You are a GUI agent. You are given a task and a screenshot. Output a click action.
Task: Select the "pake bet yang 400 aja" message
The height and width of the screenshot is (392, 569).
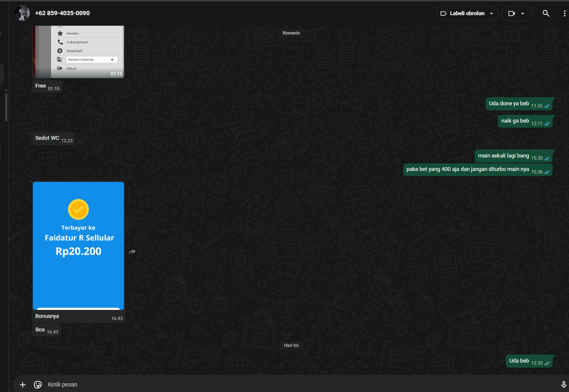pyautogui.click(x=478, y=170)
